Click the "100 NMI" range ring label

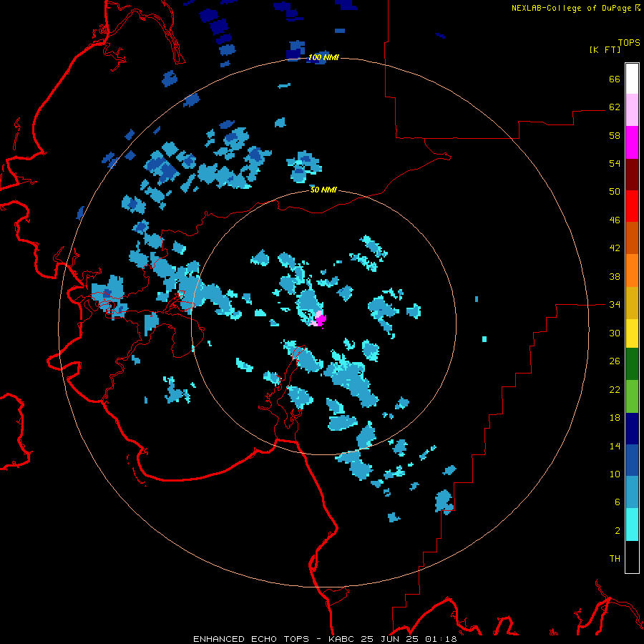(x=323, y=57)
